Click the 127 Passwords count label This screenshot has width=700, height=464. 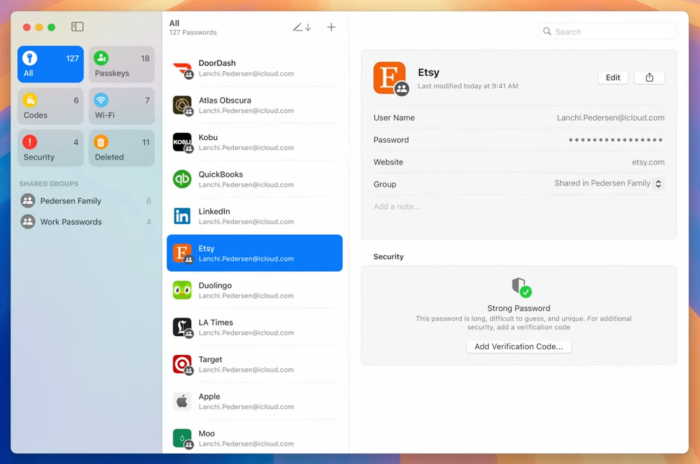[193, 33]
